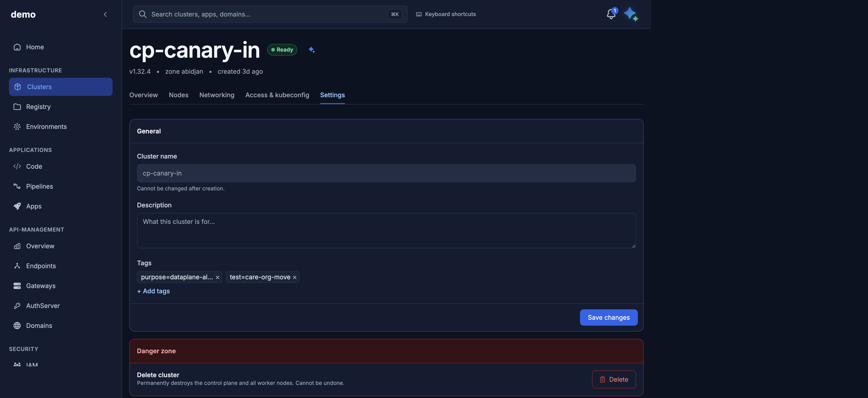Select the Settings tab

[332, 95]
